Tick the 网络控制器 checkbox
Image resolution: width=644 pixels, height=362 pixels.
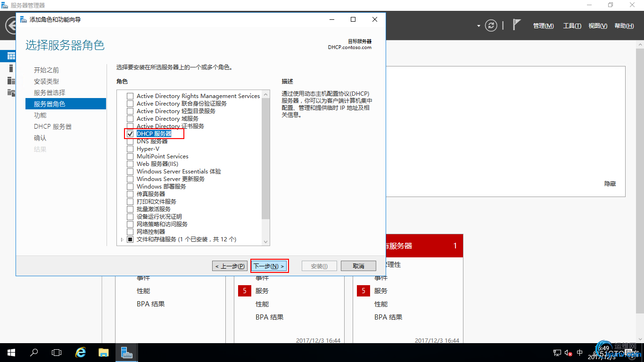(130, 232)
